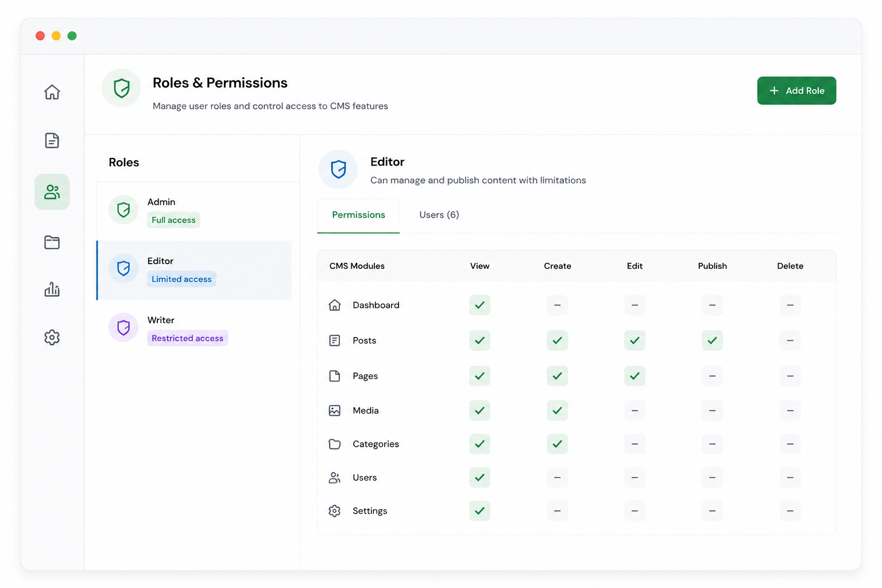Click the Categories module folder icon
The image size is (882, 588).
335,444
